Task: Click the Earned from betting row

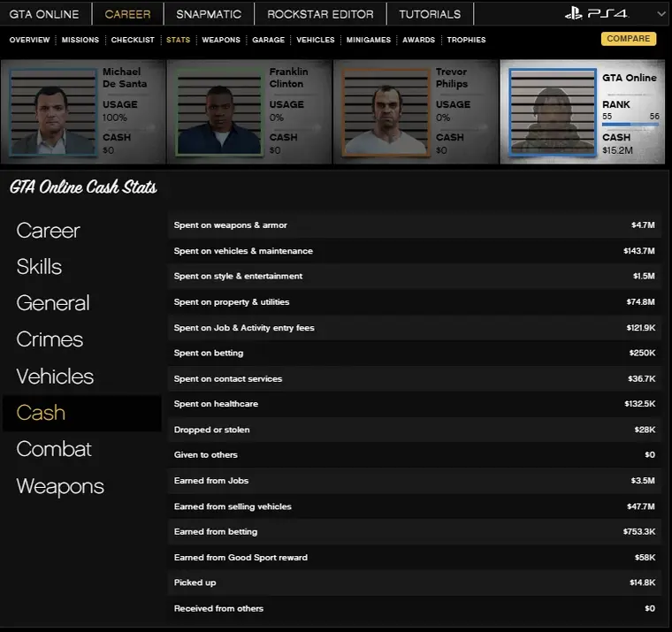Action: point(414,532)
